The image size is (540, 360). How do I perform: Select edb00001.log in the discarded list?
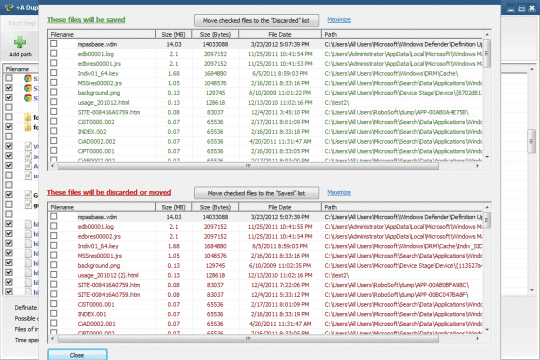pyautogui.click(x=95, y=226)
